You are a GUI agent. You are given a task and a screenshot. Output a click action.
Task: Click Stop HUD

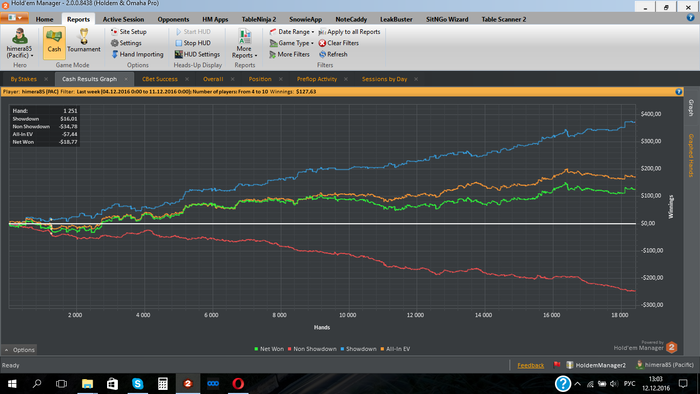(193, 43)
